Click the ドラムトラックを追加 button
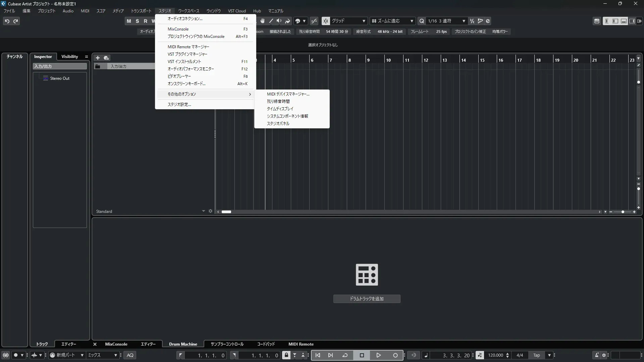Image resolution: width=644 pixels, height=362 pixels. (x=367, y=299)
